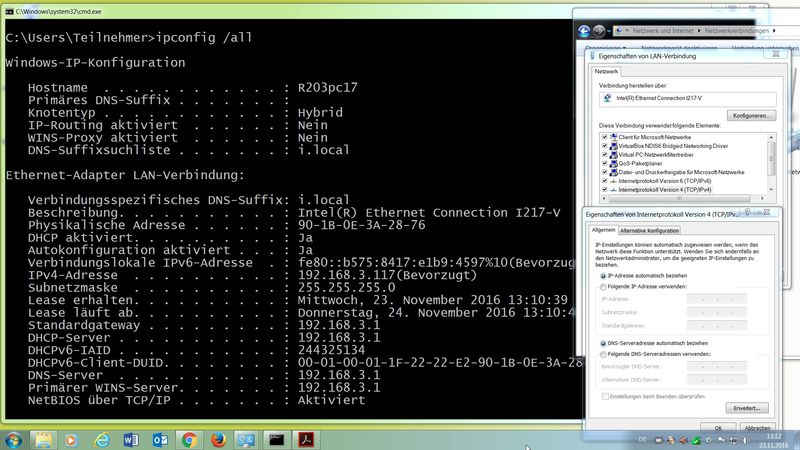This screenshot has height=450, width=800.
Task: Switch to the cmd.exe taskbar button
Action: pyautogui.click(x=277, y=440)
